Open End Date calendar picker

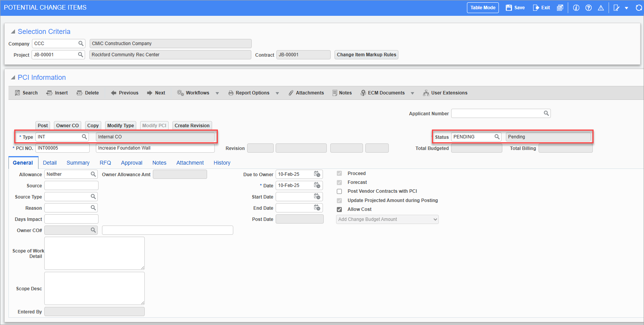pyautogui.click(x=317, y=208)
